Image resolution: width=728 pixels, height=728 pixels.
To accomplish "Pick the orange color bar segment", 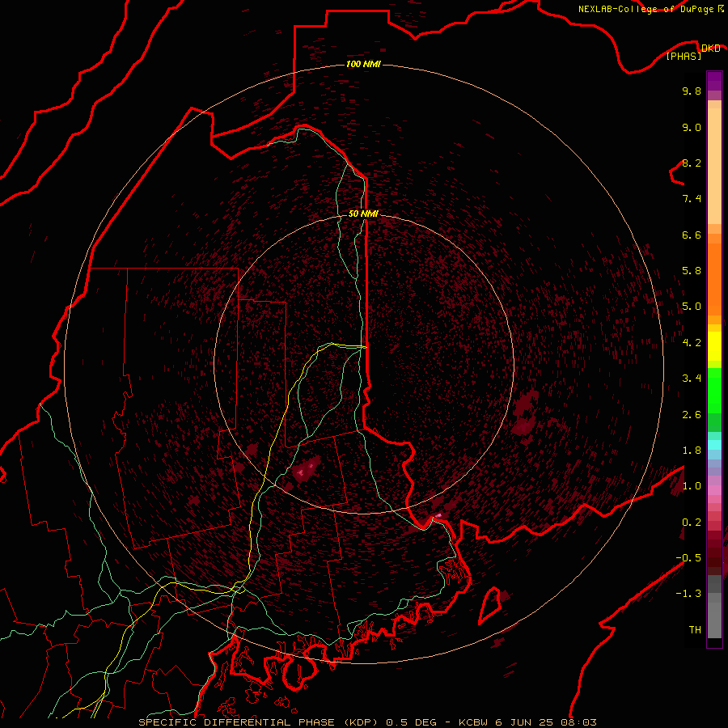I will (714, 279).
